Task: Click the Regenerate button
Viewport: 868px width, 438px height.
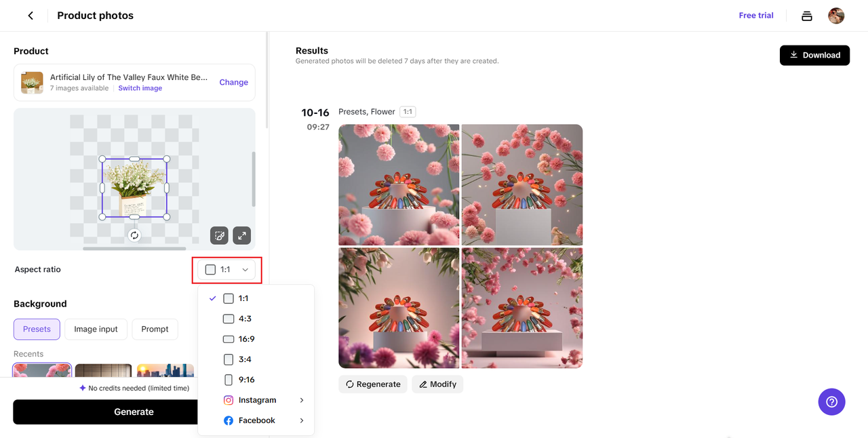Action: (373, 384)
